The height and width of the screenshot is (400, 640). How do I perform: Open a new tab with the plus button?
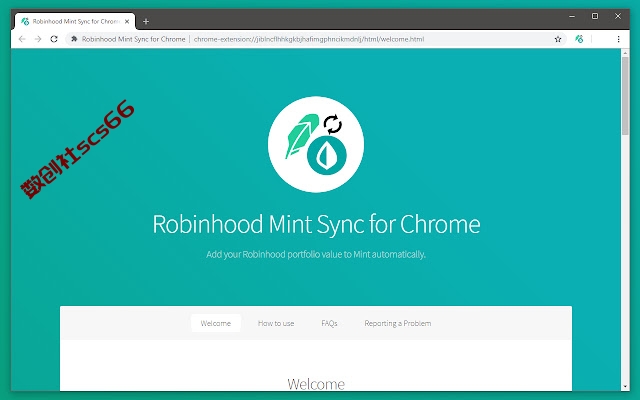(x=146, y=21)
